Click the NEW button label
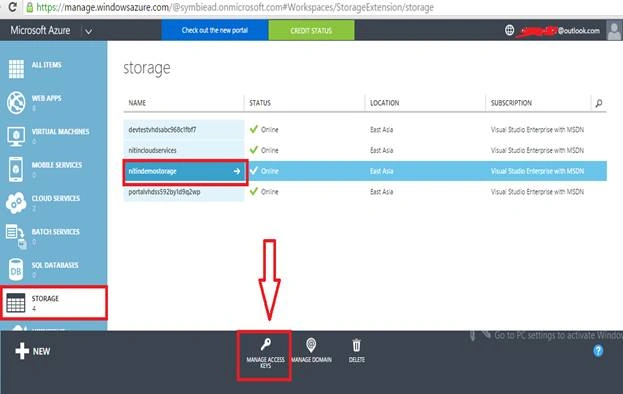Viewport: 623px width, 394px height. click(x=41, y=352)
